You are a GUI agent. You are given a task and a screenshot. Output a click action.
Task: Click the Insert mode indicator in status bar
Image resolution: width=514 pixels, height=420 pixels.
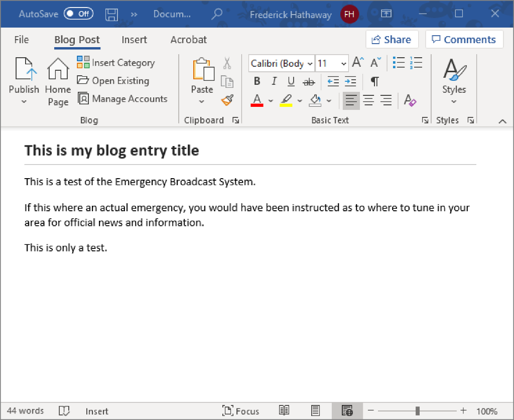tap(97, 411)
